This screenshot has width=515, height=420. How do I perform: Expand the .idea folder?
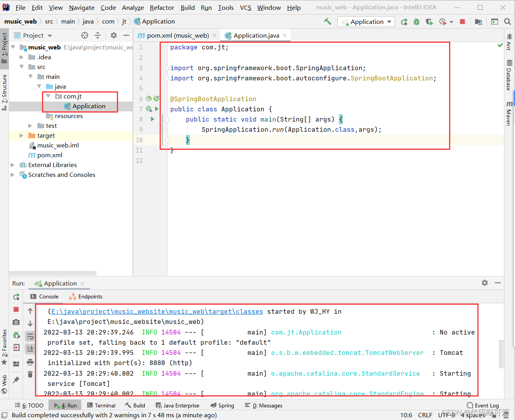(22, 57)
